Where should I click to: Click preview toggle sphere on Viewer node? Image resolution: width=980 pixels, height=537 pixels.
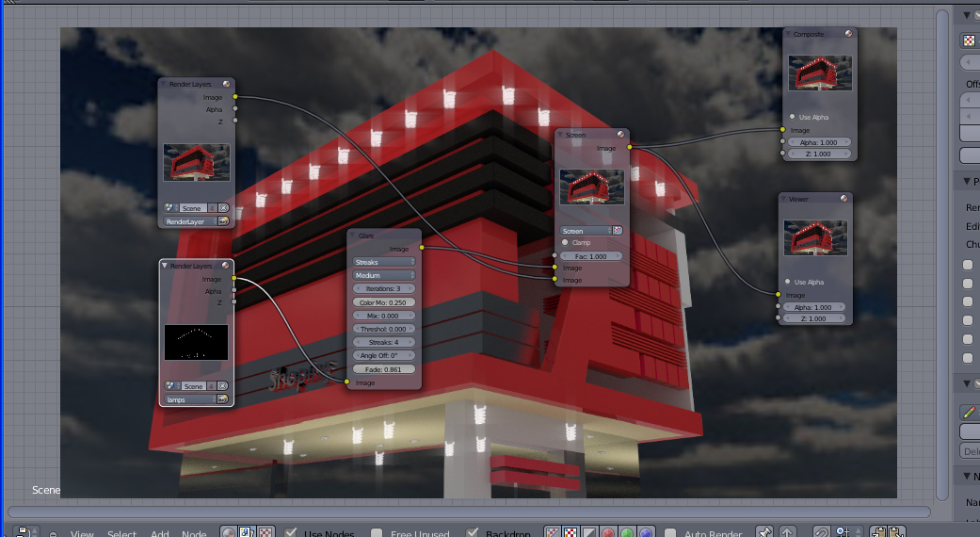point(843,198)
